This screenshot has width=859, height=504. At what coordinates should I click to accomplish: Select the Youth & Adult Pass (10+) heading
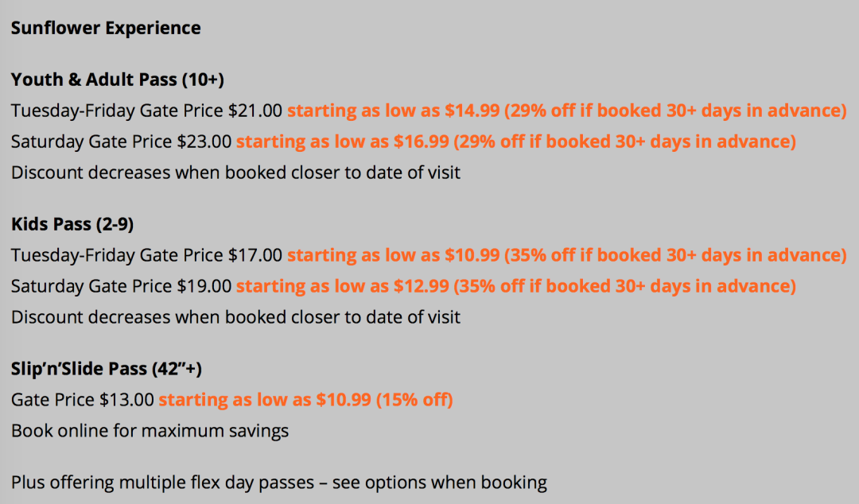118,80
